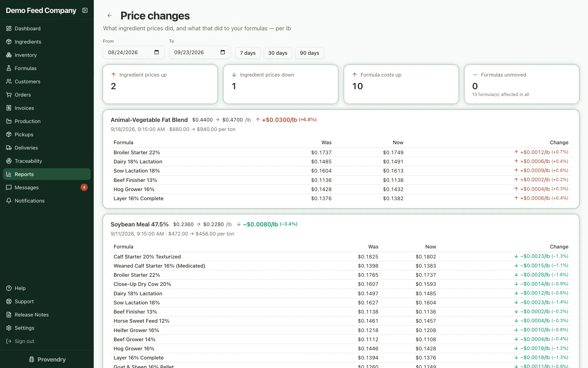Screen dimensions: 588x368
Task: Click the Animal-Vegetable Fat Blend heading
Action: pyautogui.click(x=149, y=120)
